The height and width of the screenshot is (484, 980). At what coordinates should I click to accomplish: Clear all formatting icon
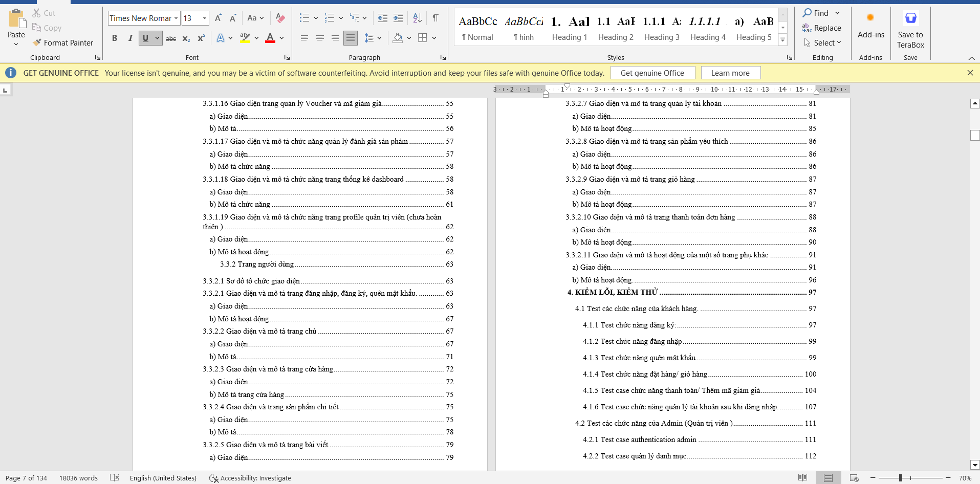(280, 18)
